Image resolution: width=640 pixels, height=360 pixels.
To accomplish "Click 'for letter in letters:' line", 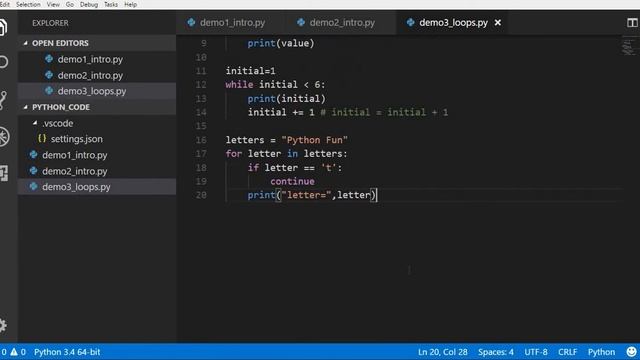I will pos(286,154).
